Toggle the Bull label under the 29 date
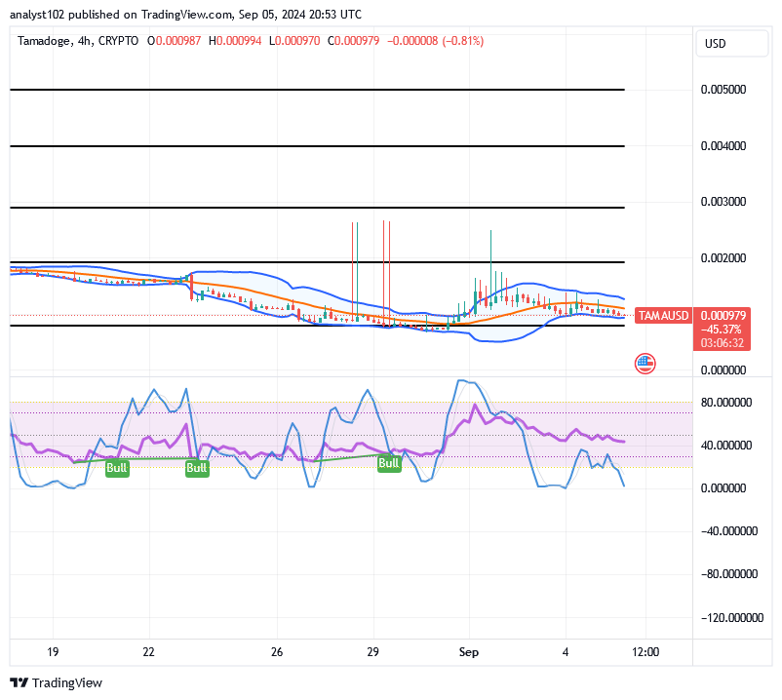 pyautogui.click(x=389, y=462)
